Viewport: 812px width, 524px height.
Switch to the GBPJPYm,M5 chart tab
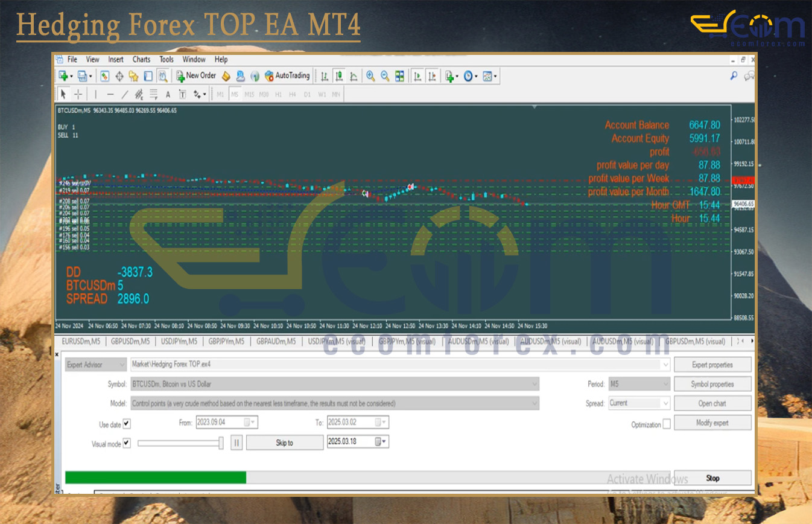226,341
